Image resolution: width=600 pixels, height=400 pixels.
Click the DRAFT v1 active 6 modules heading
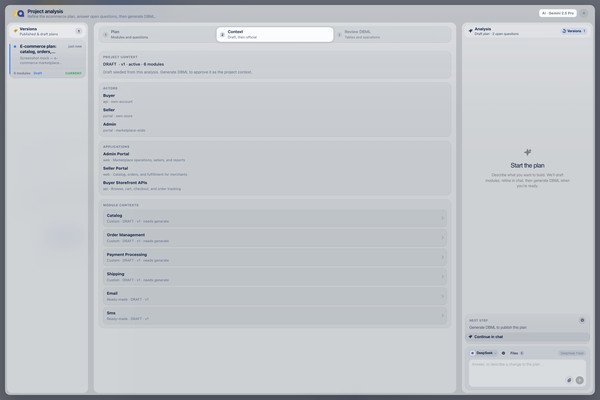coord(133,64)
